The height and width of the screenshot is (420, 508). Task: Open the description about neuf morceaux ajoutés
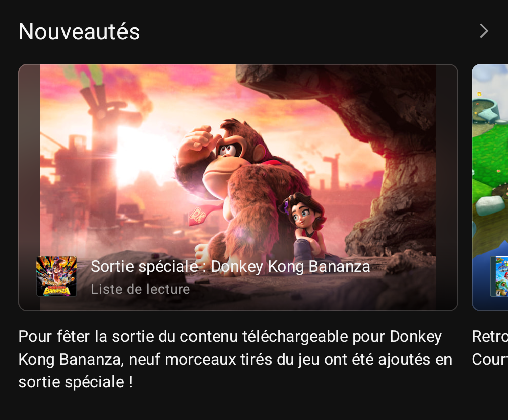(235, 359)
